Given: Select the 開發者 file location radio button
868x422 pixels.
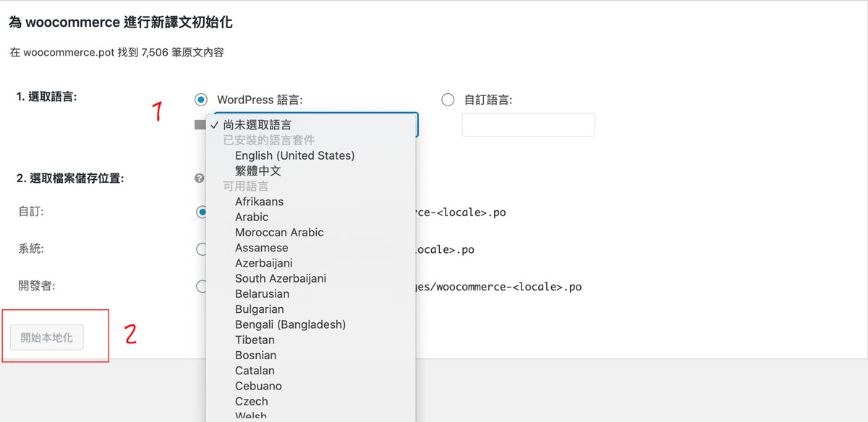Looking at the screenshot, I should click(201, 286).
